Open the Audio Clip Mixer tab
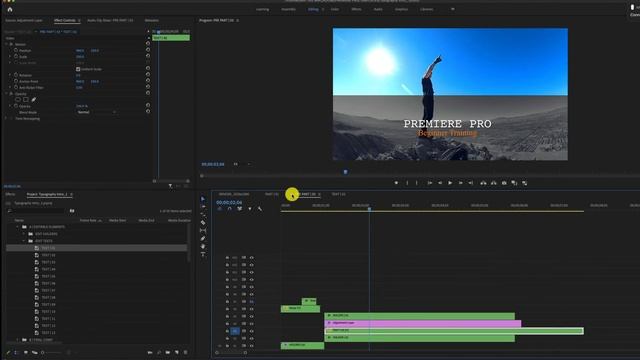 click(x=110, y=20)
